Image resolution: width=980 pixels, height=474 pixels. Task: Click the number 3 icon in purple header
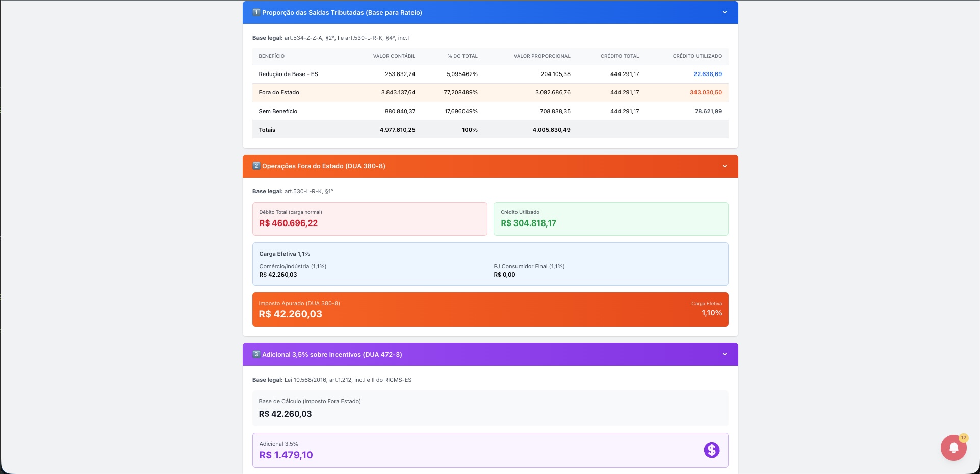tap(256, 354)
